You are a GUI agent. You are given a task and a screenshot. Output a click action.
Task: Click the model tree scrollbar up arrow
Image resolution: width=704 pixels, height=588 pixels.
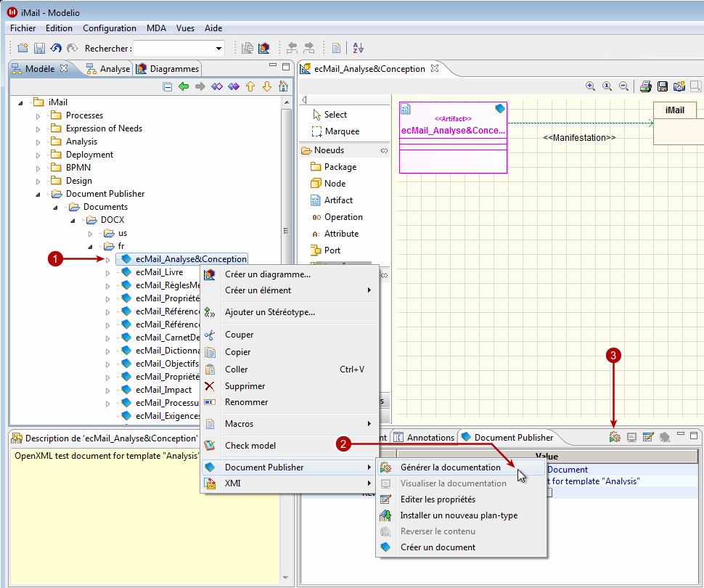click(287, 102)
